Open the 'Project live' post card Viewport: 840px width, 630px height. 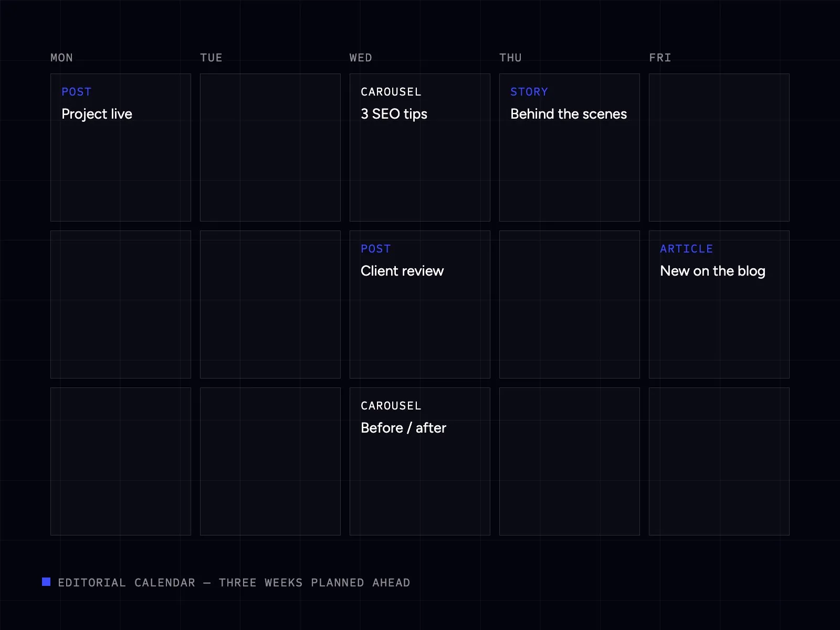tap(121, 148)
